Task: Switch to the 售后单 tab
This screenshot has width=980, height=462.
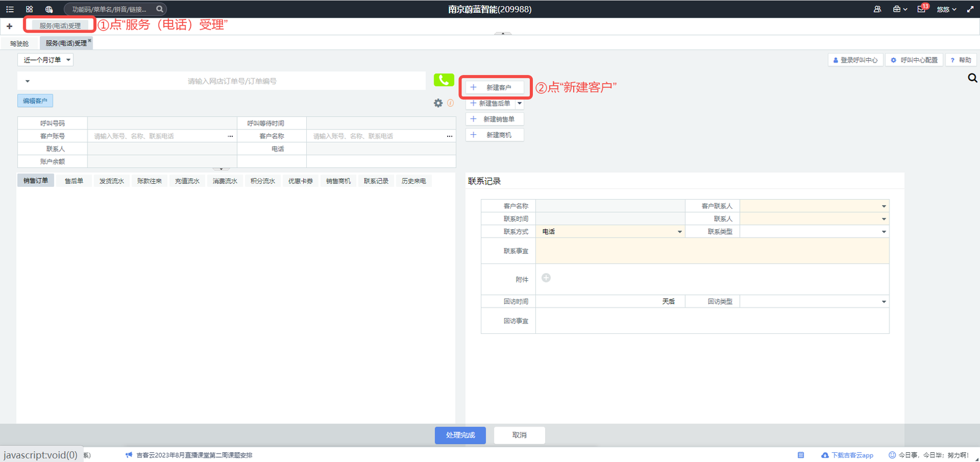Action: point(73,181)
